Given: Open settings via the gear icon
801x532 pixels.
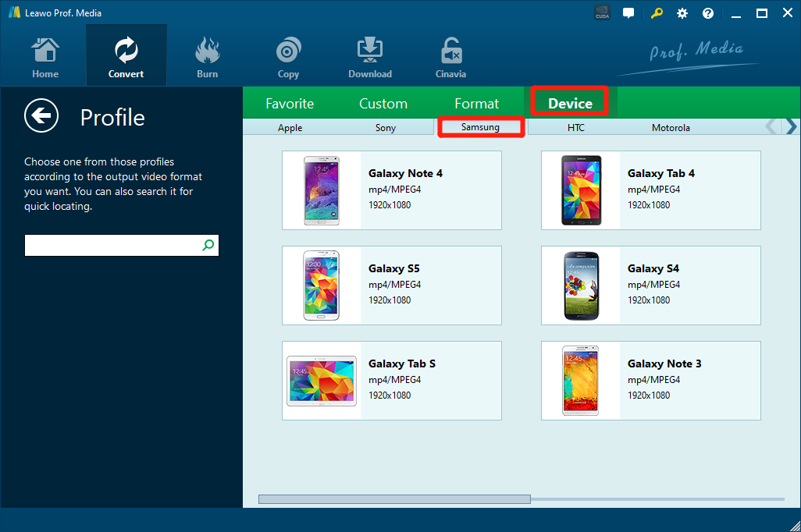Looking at the screenshot, I should click(x=682, y=13).
